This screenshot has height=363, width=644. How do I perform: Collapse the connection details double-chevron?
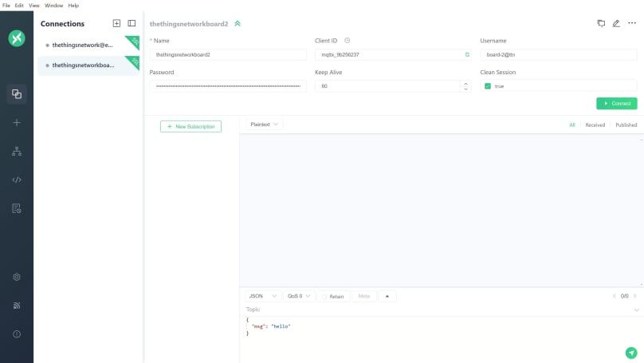pyautogui.click(x=238, y=24)
